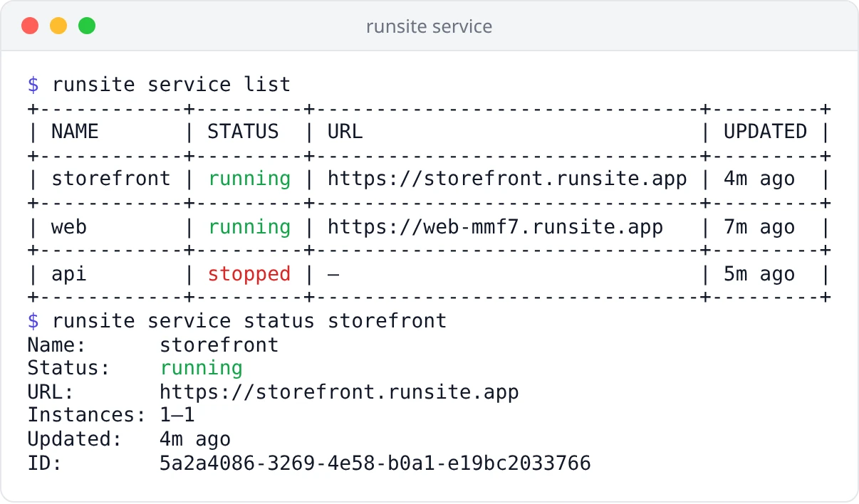Click the 'ID:' label
Image resolution: width=859 pixels, height=504 pixels.
pos(45,463)
